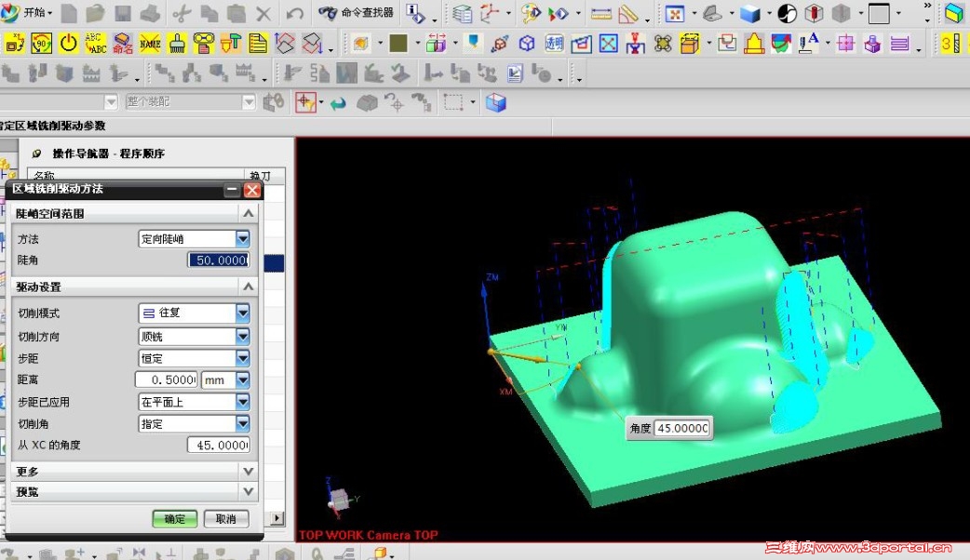Click the 确定 OK button
This screenshot has height=560, width=970.
coord(175,518)
